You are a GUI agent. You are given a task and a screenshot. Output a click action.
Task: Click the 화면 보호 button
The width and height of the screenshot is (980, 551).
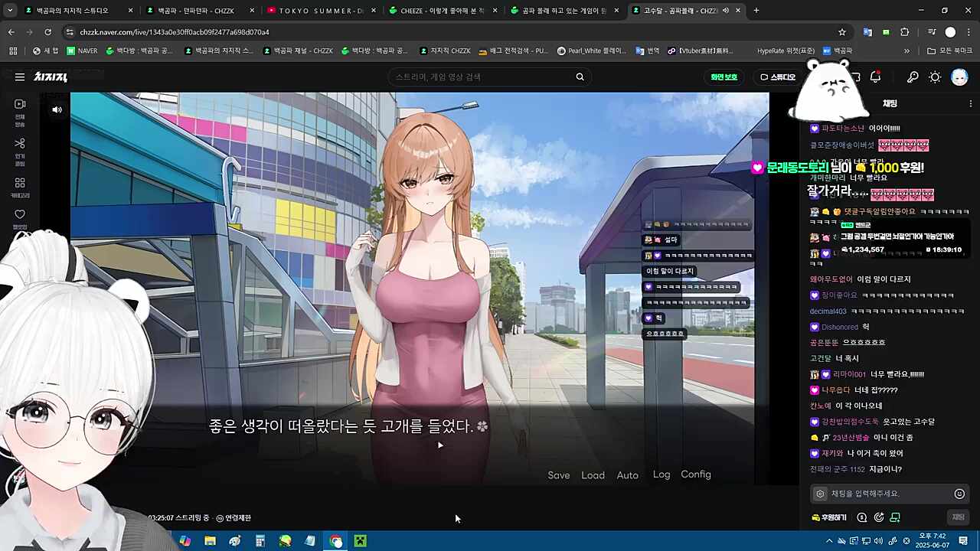click(x=724, y=77)
